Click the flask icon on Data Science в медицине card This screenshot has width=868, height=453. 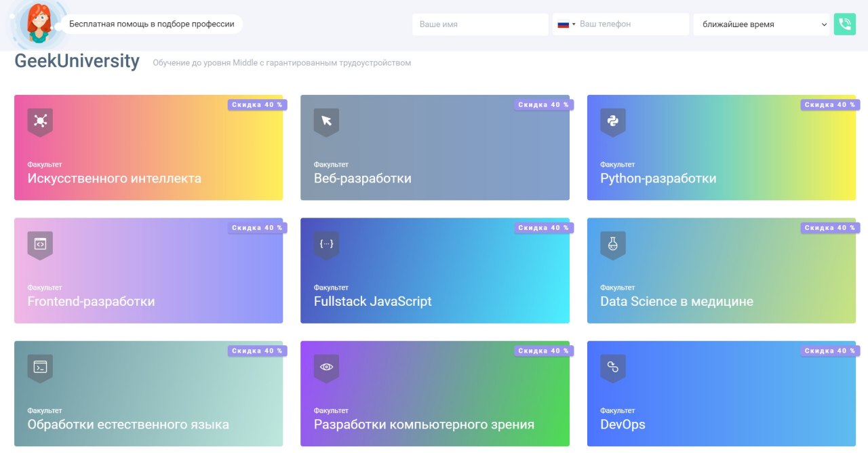point(613,244)
